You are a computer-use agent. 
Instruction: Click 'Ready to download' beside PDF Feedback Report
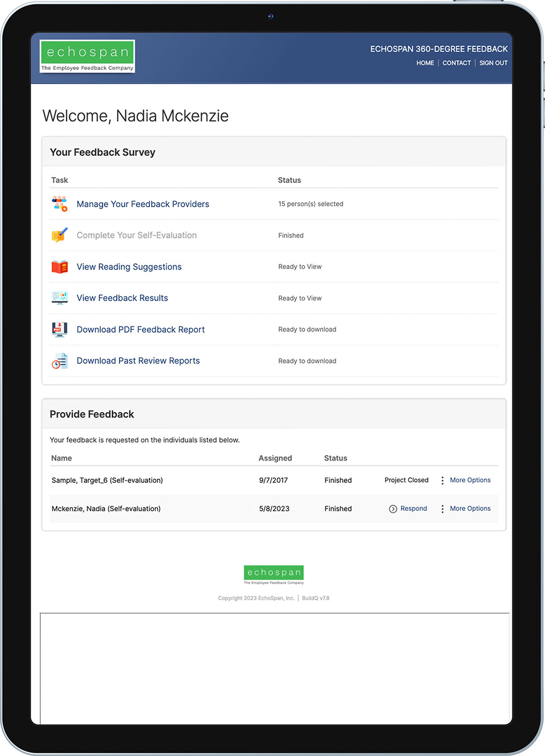307,329
